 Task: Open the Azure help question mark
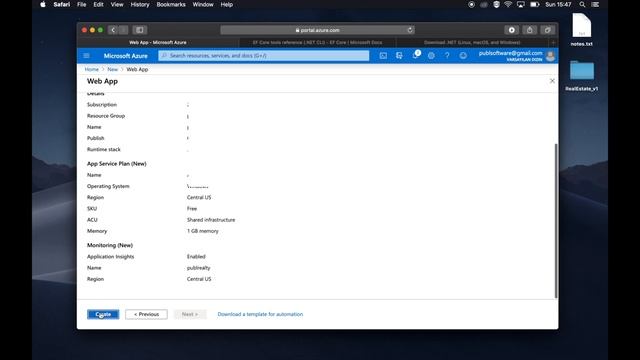click(447, 56)
